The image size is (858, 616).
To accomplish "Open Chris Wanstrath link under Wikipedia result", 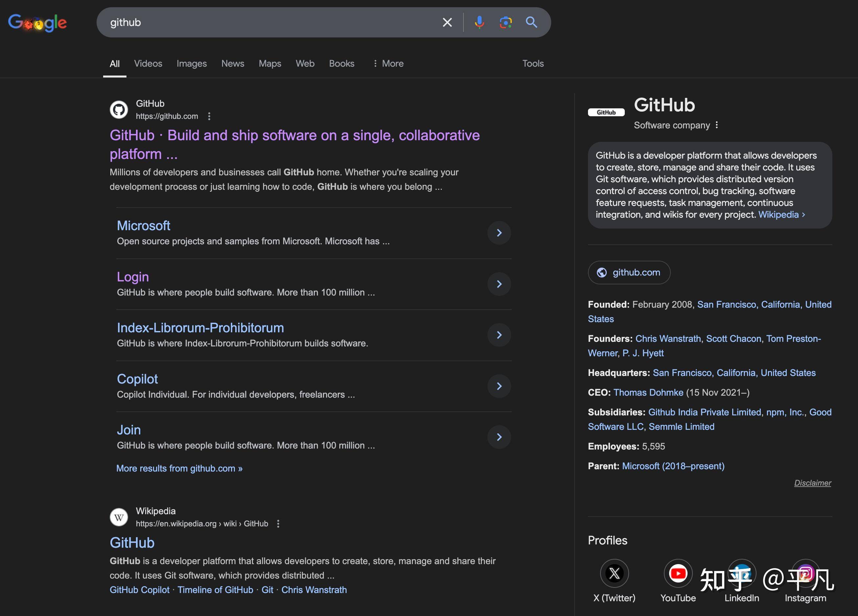I will click(314, 590).
